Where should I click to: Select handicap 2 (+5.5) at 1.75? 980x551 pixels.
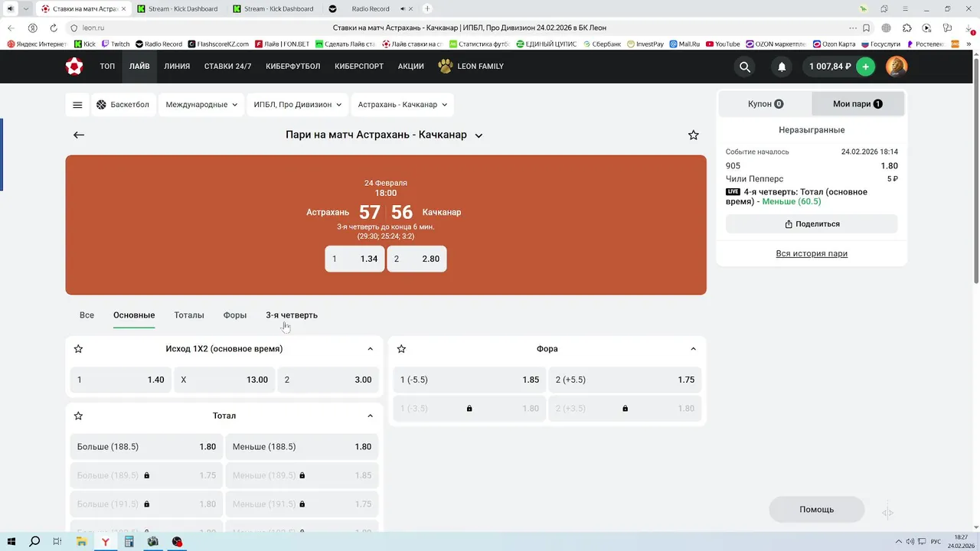click(x=625, y=380)
